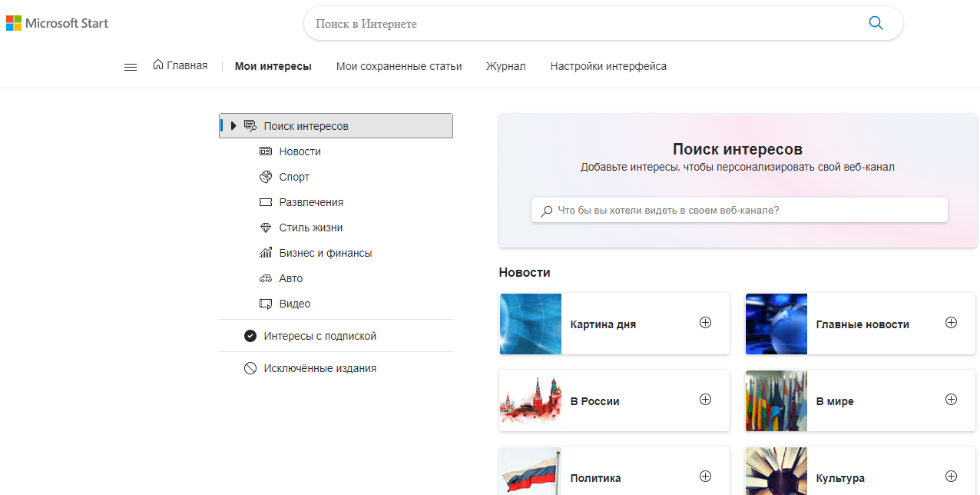Click the blue search magnifier icon
The width and height of the screenshot is (980, 495).
876,23
